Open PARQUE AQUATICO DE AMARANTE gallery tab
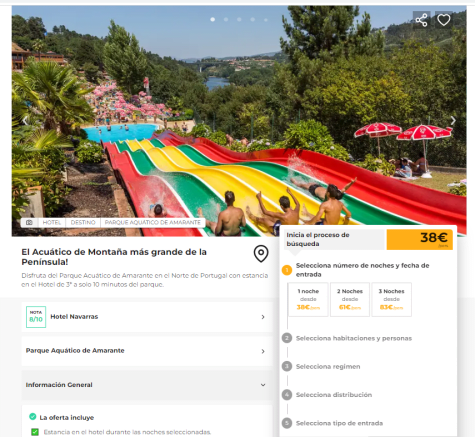Image resolution: width=475 pixels, height=437 pixels. tap(153, 222)
